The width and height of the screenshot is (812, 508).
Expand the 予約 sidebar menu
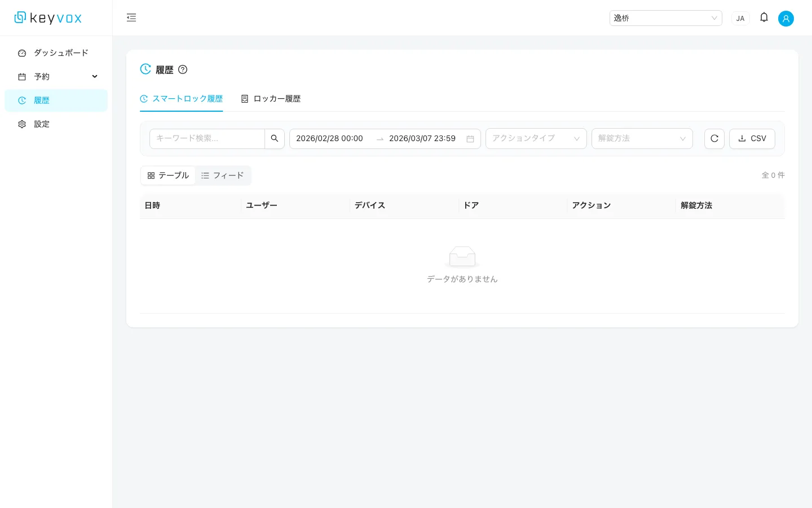pyautogui.click(x=56, y=76)
